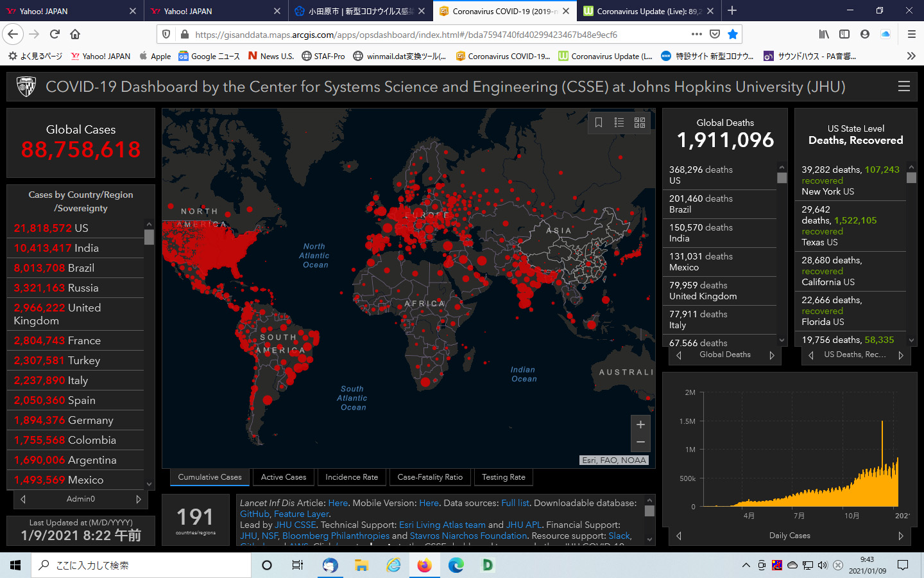Open the dashboard hamburger menu
Viewport: 924px width, 578px height.
point(903,87)
